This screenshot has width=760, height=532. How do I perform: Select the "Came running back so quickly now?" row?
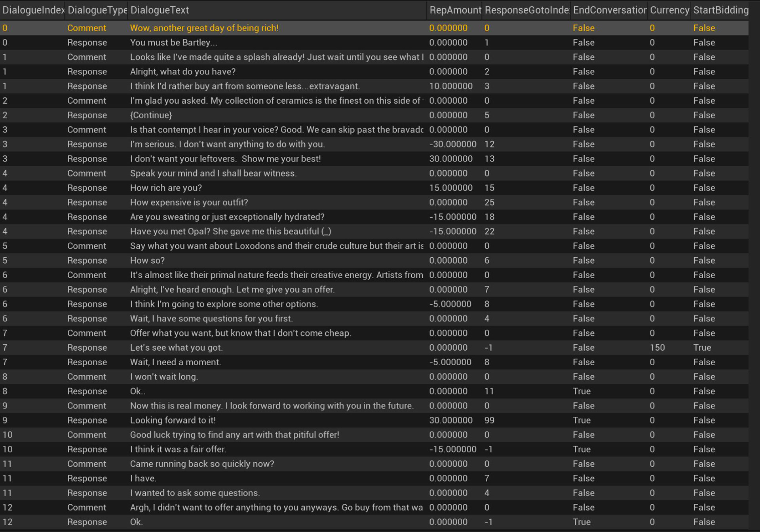click(x=202, y=464)
